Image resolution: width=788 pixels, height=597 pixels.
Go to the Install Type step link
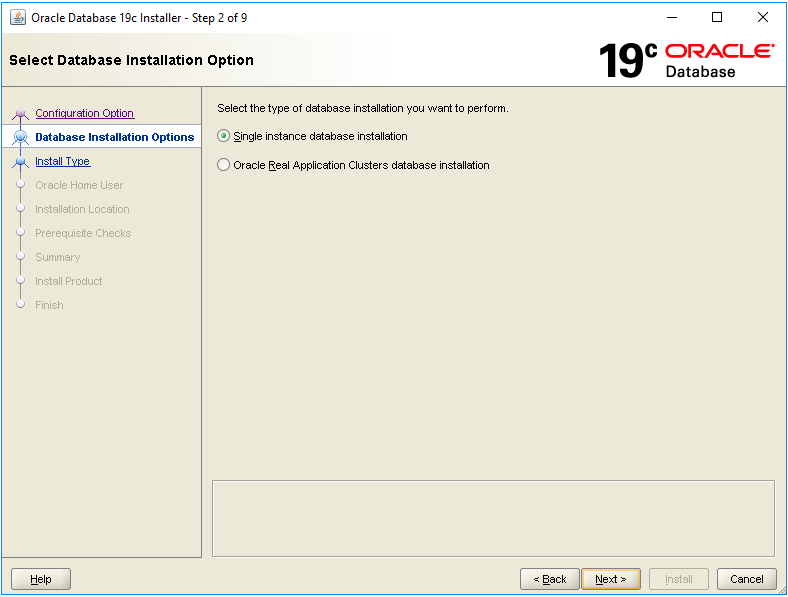point(62,162)
